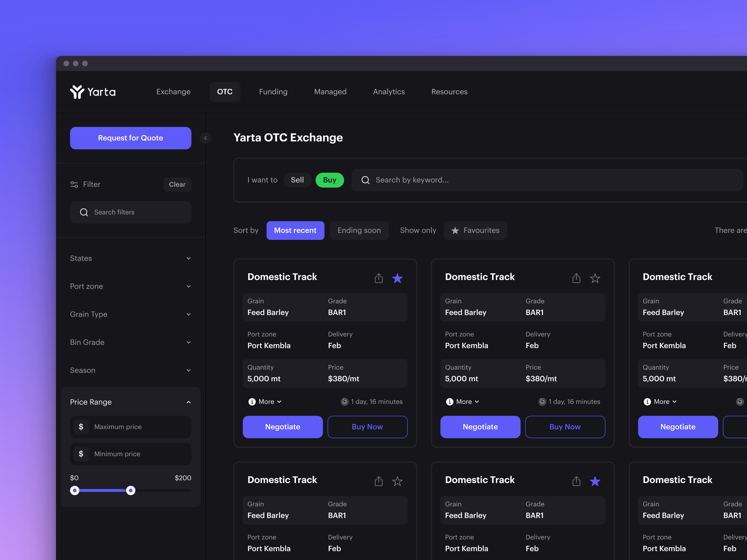
Task: Switch to the Managed tab
Action: tap(330, 92)
